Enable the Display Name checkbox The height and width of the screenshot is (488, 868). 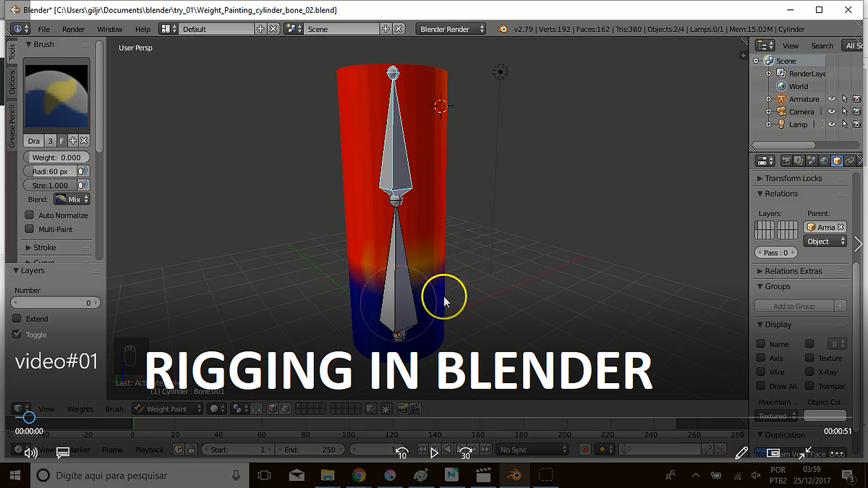(x=761, y=344)
